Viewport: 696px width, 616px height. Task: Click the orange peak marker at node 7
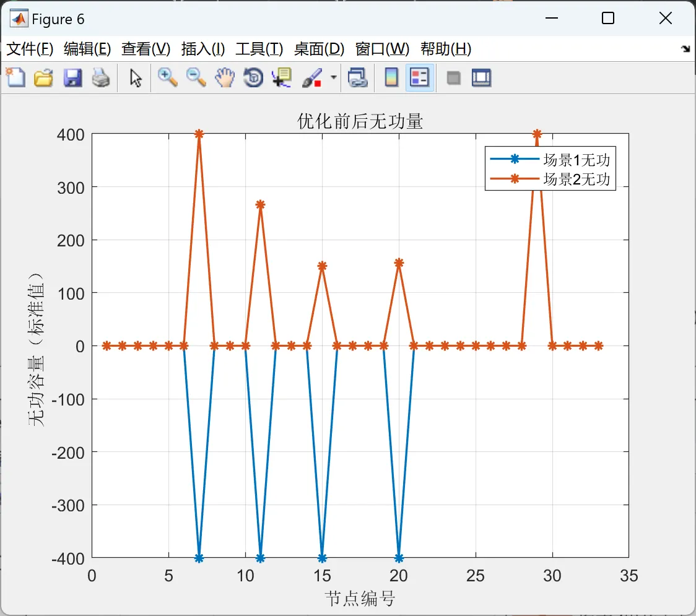pyautogui.click(x=199, y=134)
